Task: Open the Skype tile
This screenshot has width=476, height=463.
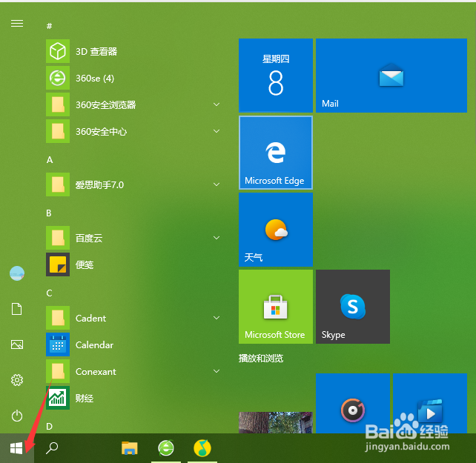Action: coord(353,307)
